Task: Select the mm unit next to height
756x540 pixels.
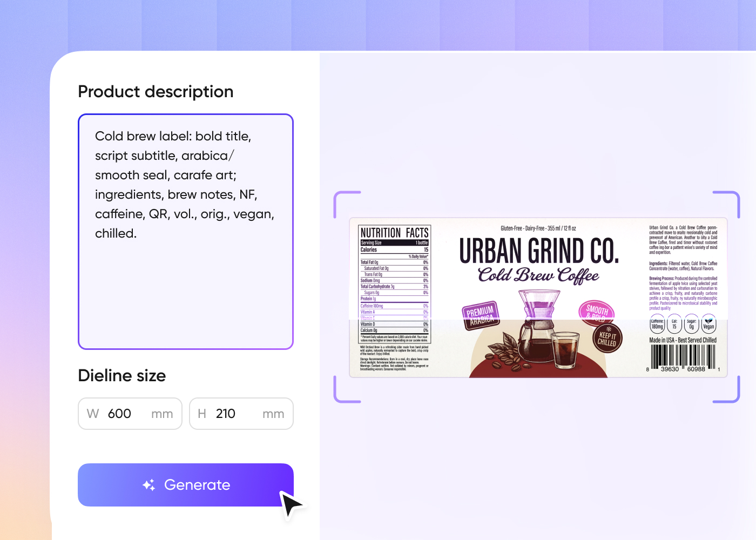Action: tap(274, 414)
